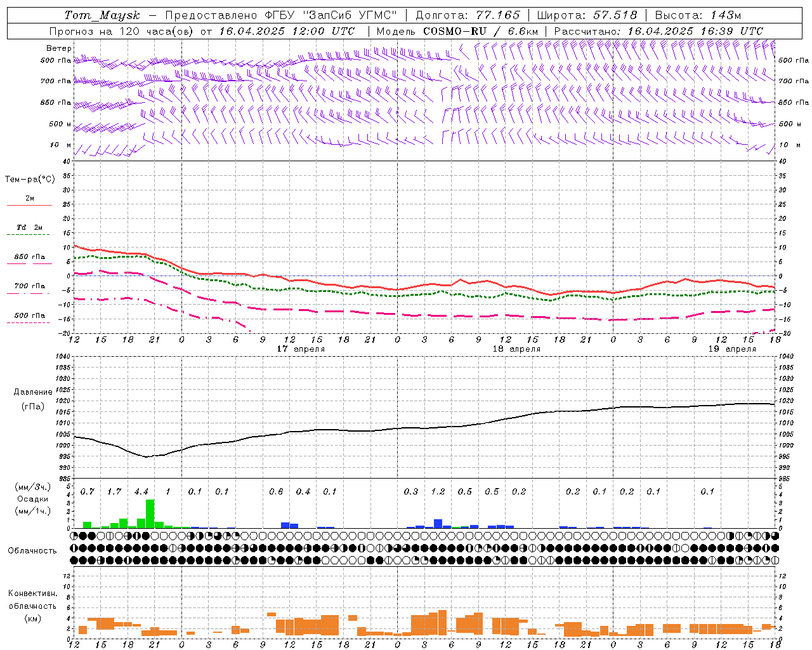
Task: Click the 0.3 precipitation total value
Action: [411, 492]
